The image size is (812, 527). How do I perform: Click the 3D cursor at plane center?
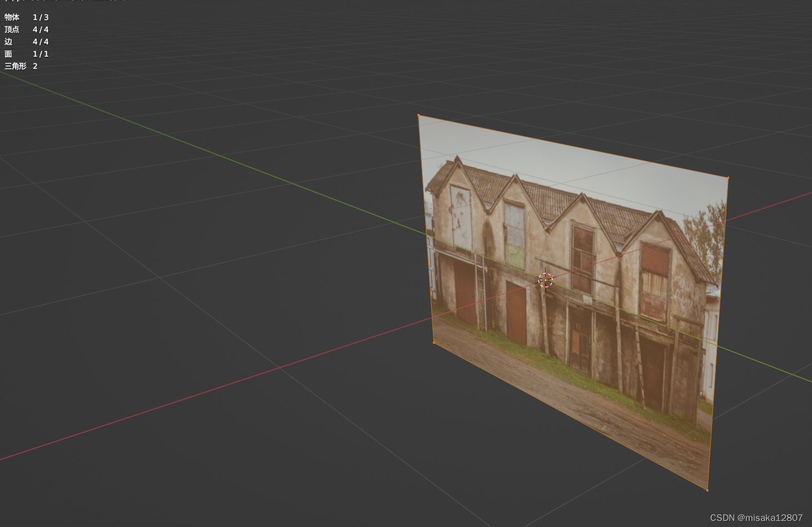click(545, 280)
